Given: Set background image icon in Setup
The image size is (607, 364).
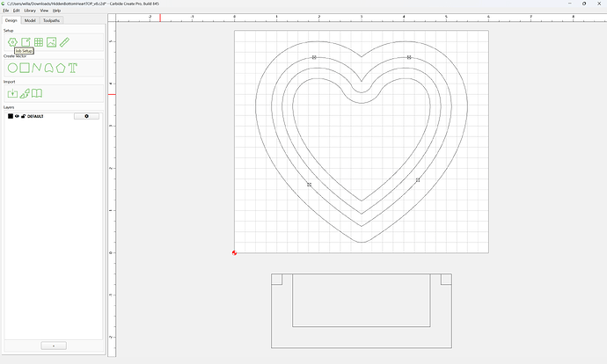Looking at the screenshot, I should pos(52,42).
